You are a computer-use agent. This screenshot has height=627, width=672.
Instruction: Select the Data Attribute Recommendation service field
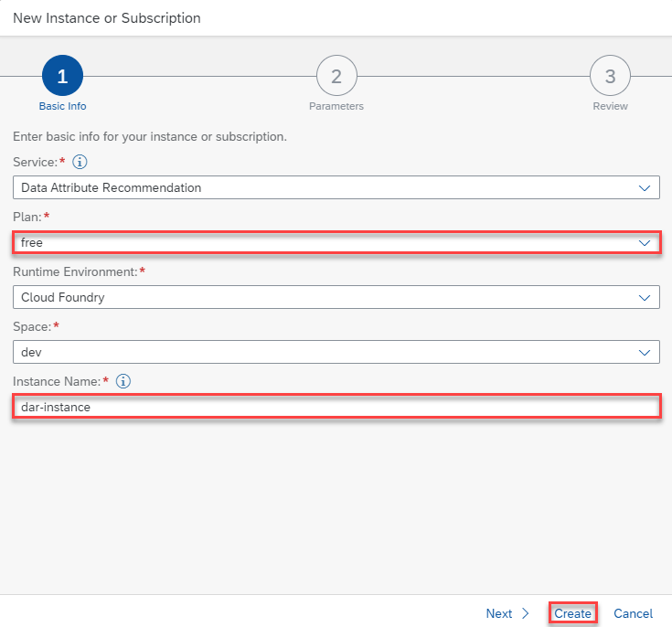(336, 187)
